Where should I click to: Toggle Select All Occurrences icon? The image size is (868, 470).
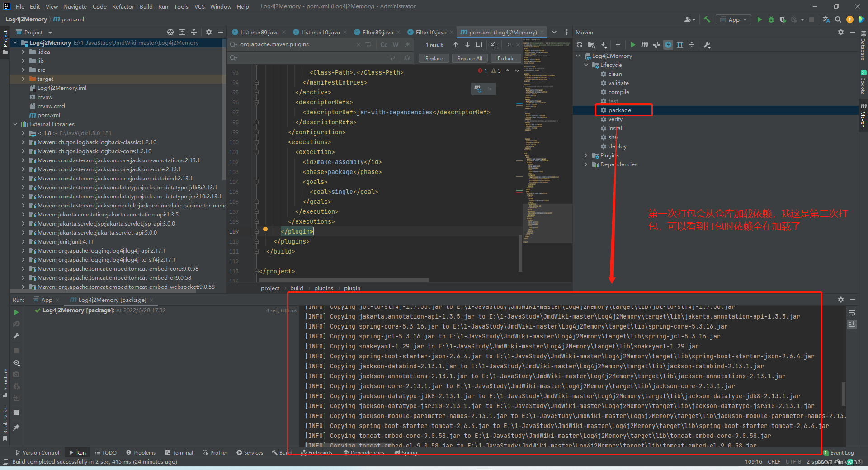point(494,45)
